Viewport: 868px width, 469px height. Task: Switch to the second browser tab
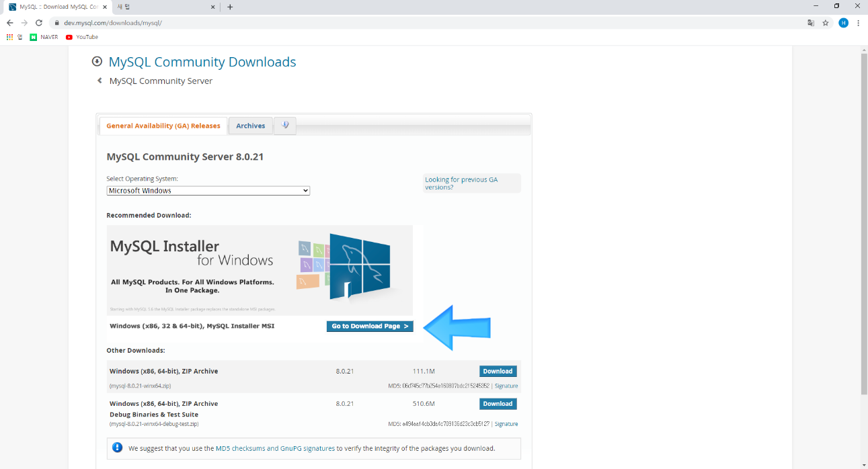pos(166,7)
